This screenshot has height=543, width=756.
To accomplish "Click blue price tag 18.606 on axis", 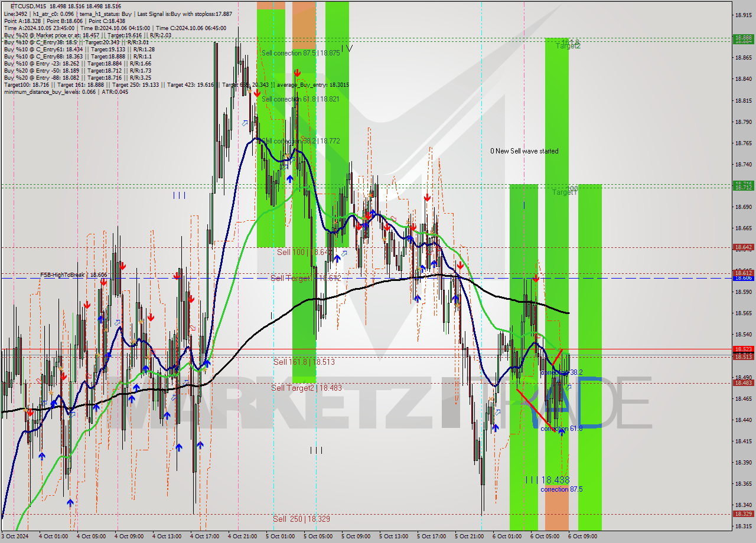I will click(x=743, y=278).
